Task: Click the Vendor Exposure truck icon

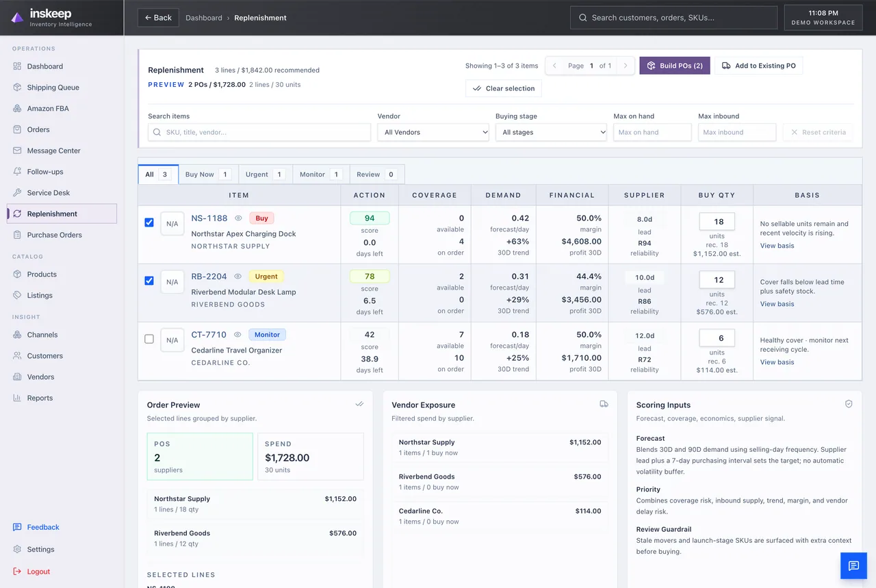Action: pos(604,405)
